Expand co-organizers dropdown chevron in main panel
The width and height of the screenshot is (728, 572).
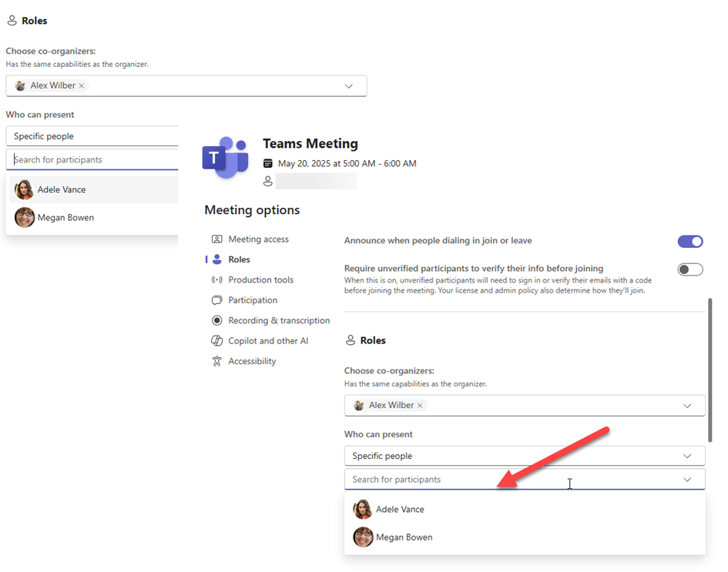coord(687,406)
